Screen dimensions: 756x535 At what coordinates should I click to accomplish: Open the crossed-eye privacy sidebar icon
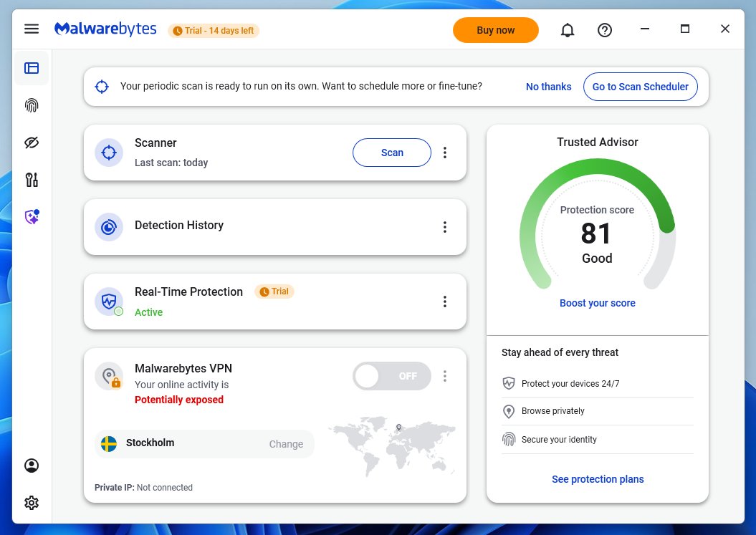(x=32, y=143)
